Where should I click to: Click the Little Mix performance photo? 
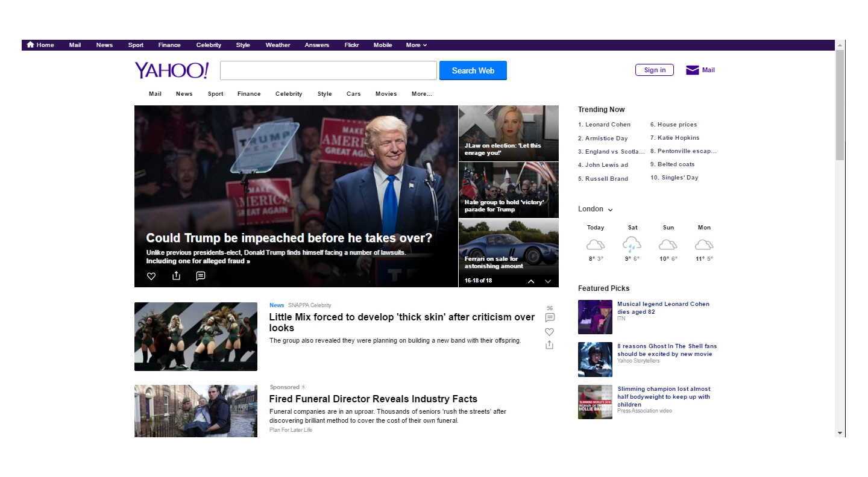point(196,337)
